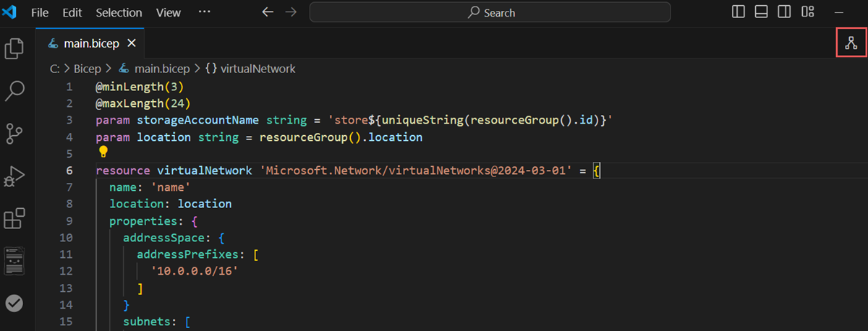Open the Run and Debug view
Viewport: 868px width, 331px height.
(x=14, y=176)
